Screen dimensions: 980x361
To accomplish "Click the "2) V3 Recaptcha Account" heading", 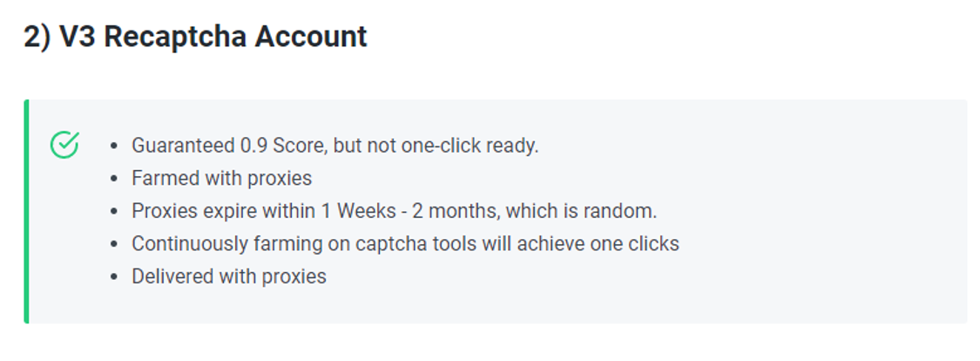I will click(x=196, y=37).
